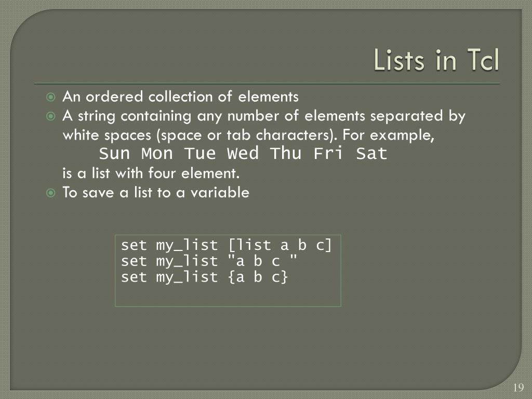Click the first bullet icon beside ordered collection

tap(50, 97)
